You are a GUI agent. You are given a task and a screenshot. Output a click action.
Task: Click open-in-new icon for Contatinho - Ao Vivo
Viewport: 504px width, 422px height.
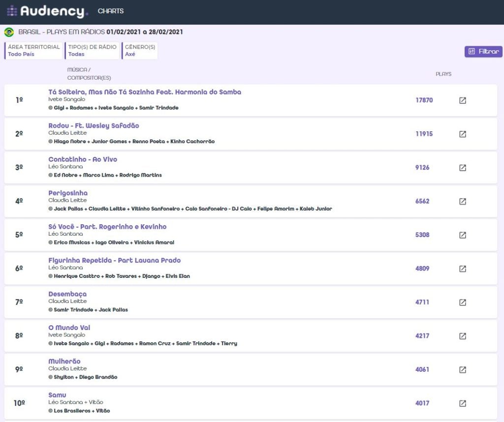pyautogui.click(x=462, y=168)
